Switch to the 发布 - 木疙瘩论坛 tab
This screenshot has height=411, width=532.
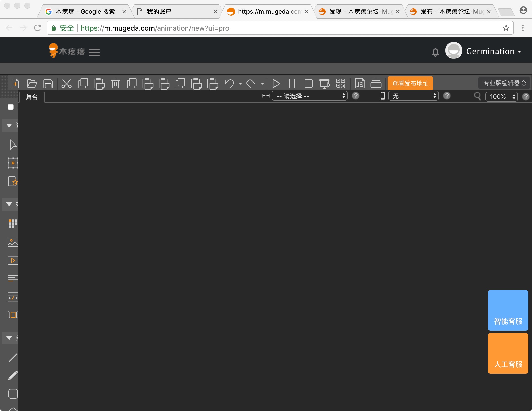pos(450,11)
